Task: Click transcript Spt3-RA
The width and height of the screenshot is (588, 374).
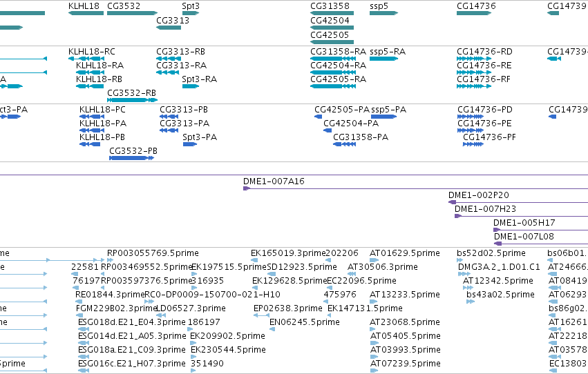Action: click(191, 86)
